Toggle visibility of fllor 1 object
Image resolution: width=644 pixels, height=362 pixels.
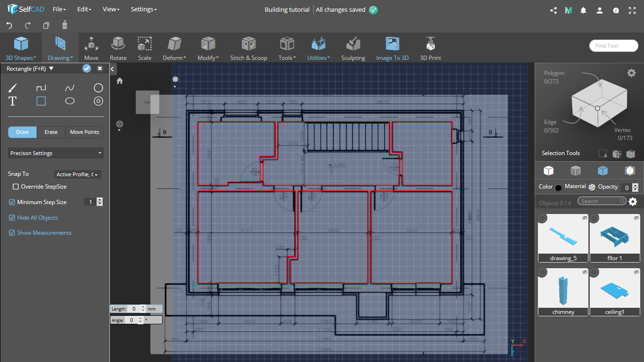pyautogui.click(x=636, y=218)
